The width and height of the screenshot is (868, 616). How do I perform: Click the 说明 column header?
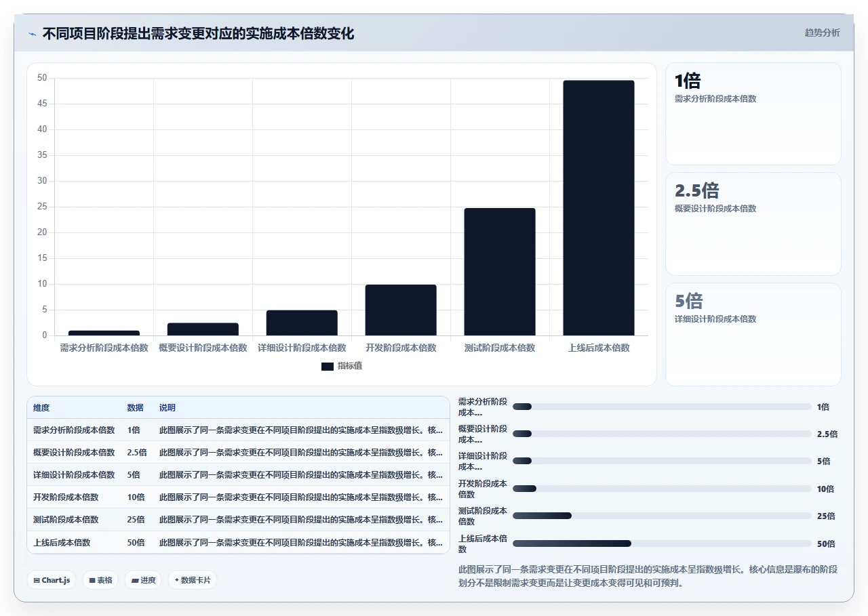(x=167, y=408)
